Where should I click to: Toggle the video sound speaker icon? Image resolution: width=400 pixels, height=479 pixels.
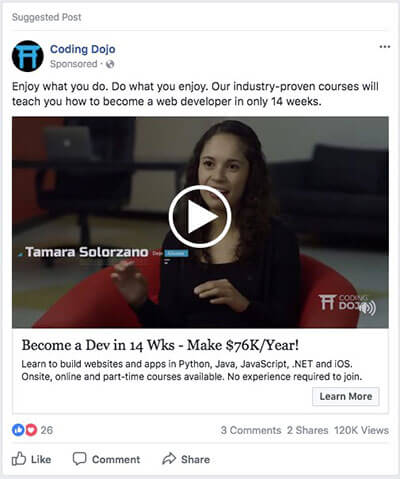[369, 307]
